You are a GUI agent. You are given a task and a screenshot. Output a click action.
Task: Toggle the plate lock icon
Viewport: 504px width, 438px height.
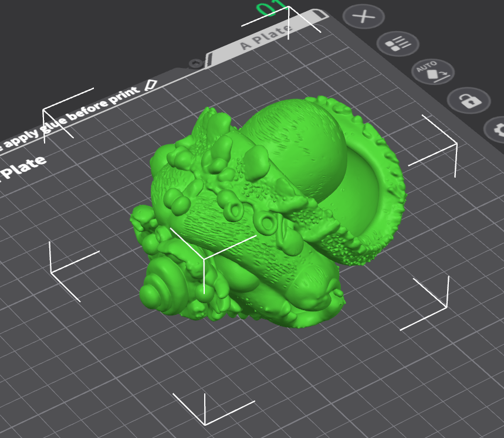pyautogui.click(x=469, y=100)
